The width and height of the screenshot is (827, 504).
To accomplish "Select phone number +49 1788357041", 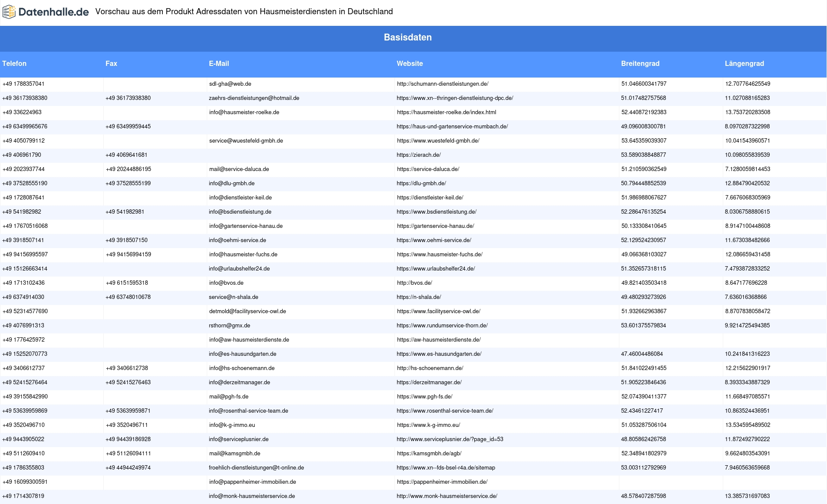I will click(x=23, y=84).
